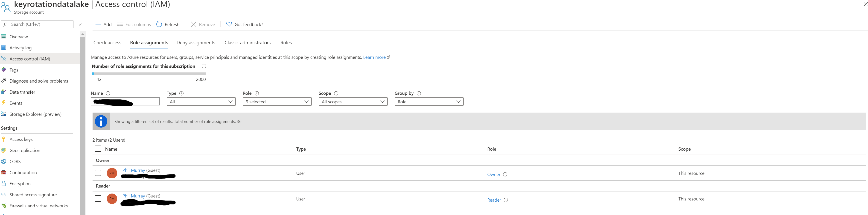Click Got feedback? button

click(x=245, y=25)
